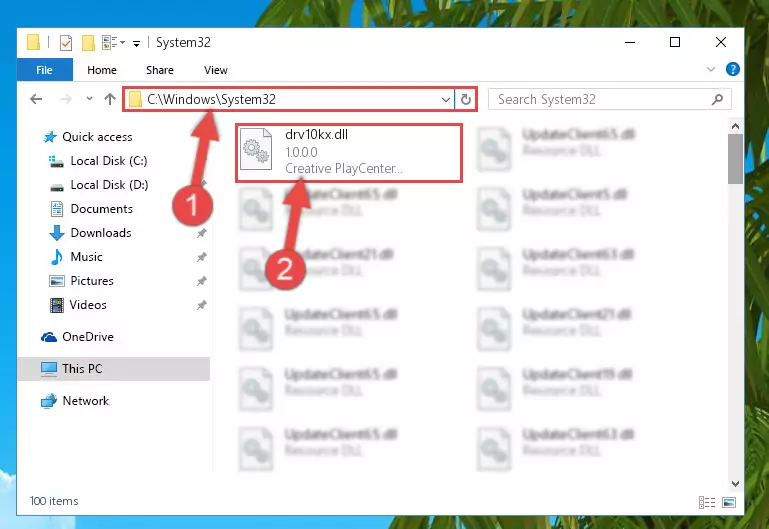The height and width of the screenshot is (529, 769).
Task: Select Quick access in navigation pane
Action: [x=97, y=137]
